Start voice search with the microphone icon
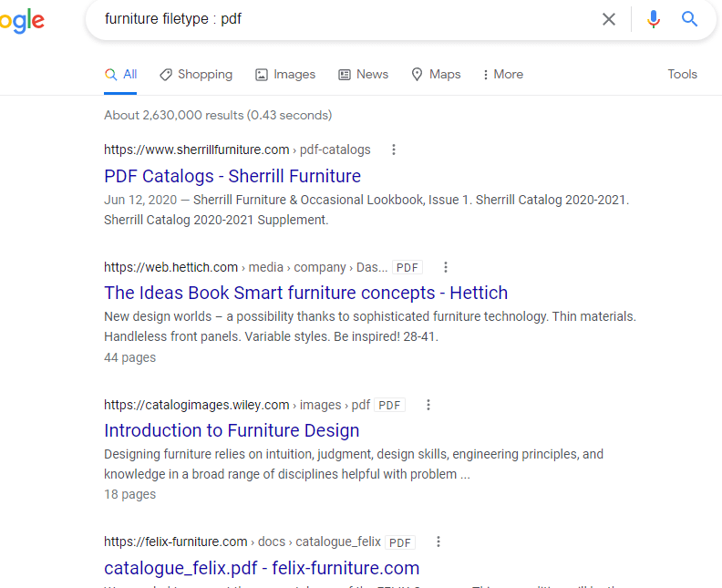 point(653,19)
